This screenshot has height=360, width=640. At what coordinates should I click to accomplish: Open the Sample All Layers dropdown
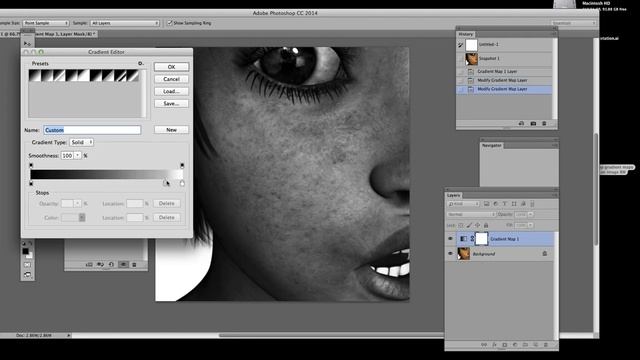tap(124, 23)
